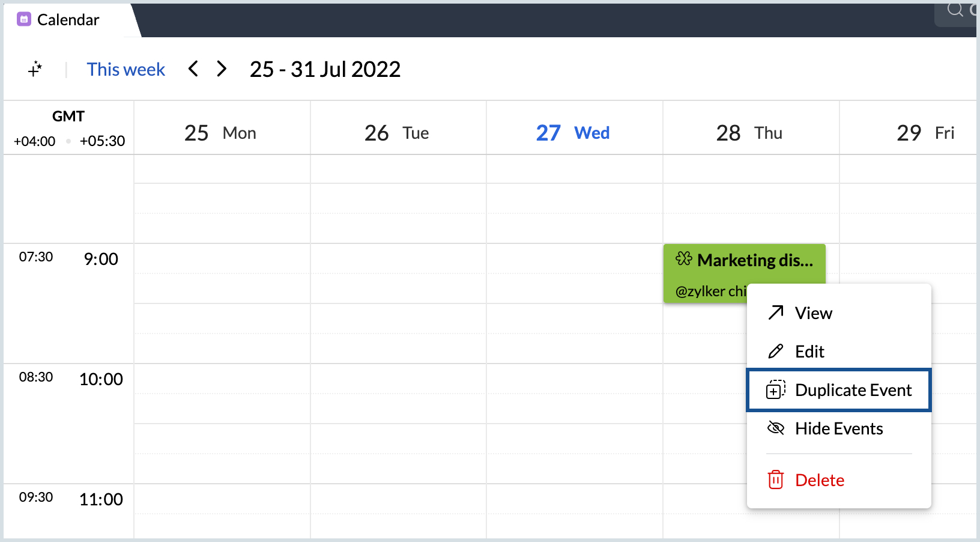Toggle Hide Events eye icon
Screen dimensions: 980x542
pos(776,428)
